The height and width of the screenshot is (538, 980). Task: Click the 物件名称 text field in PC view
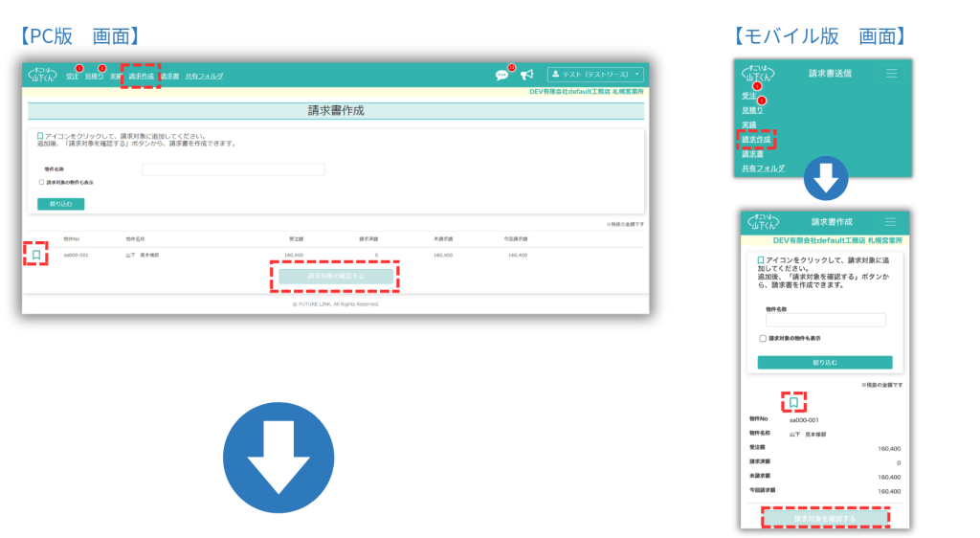tap(234, 169)
